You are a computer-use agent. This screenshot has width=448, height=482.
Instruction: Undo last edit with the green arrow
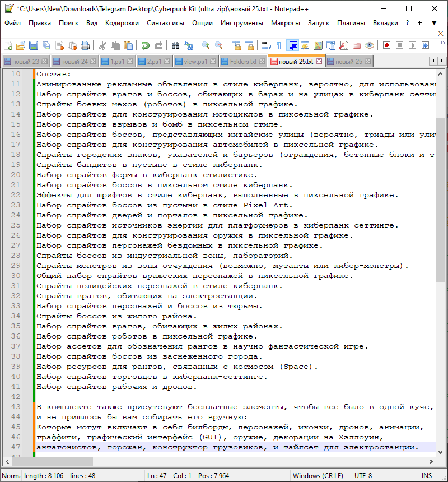coord(146,45)
